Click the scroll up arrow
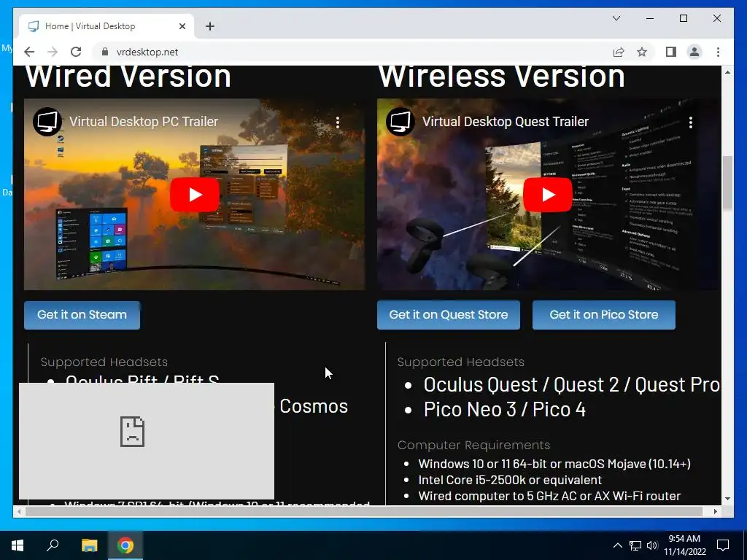 click(x=727, y=72)
